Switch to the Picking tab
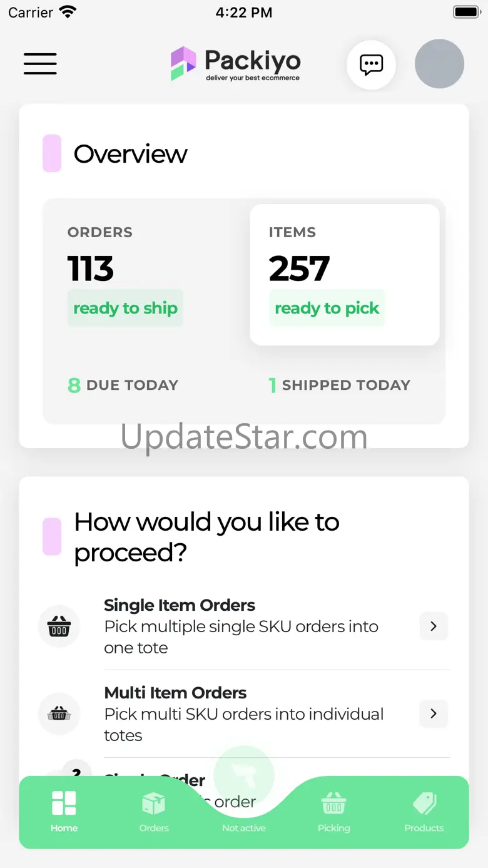Screen dimensions: 488x868 click(x=333, y=812)
